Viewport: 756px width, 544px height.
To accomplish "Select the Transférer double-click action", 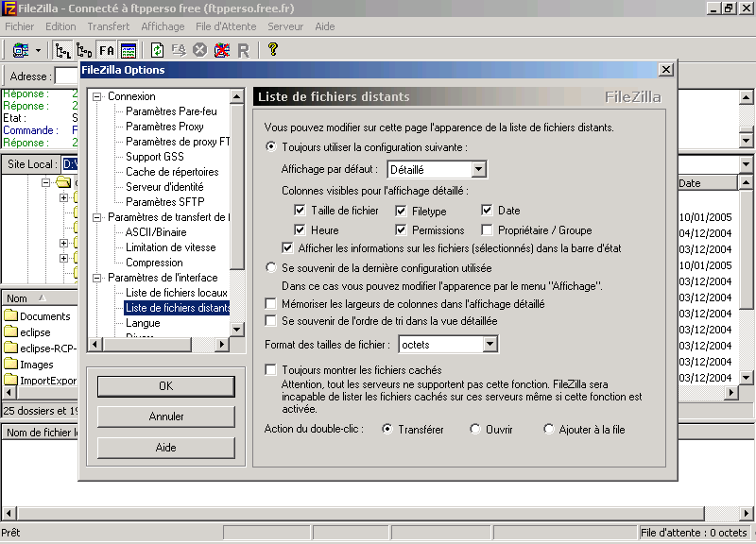I will click(x=387, y=429).
